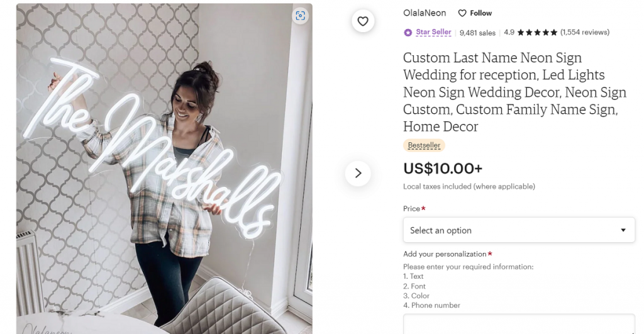Image resolution: width=644 pixels, height=334 pixels.
Task: Click the Price dropdown arrow
Action: point(623,230)
